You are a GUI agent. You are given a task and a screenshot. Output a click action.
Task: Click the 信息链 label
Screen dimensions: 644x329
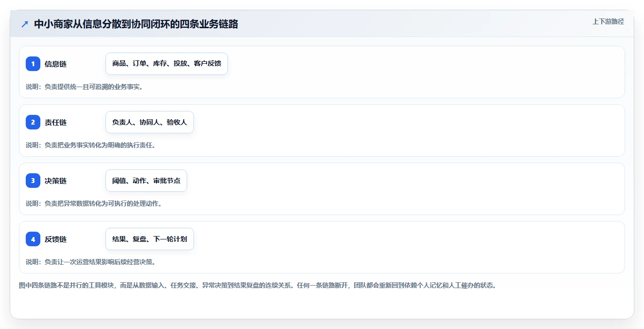[x=55, y=64]
